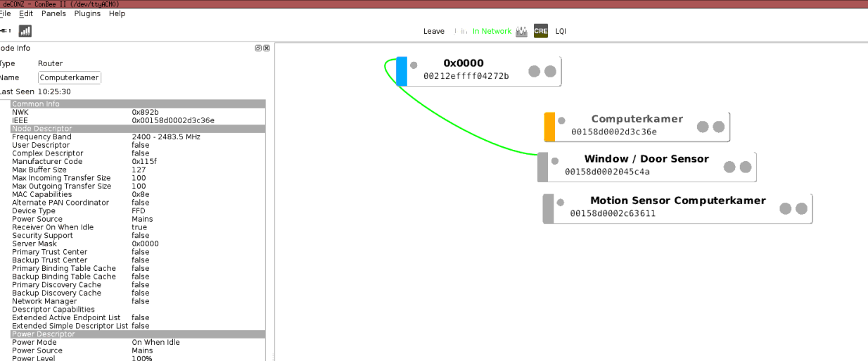The width and height of the screenshot is (868, 361).
Task: Click the Device Type value FFD
Action: point(139,211)
